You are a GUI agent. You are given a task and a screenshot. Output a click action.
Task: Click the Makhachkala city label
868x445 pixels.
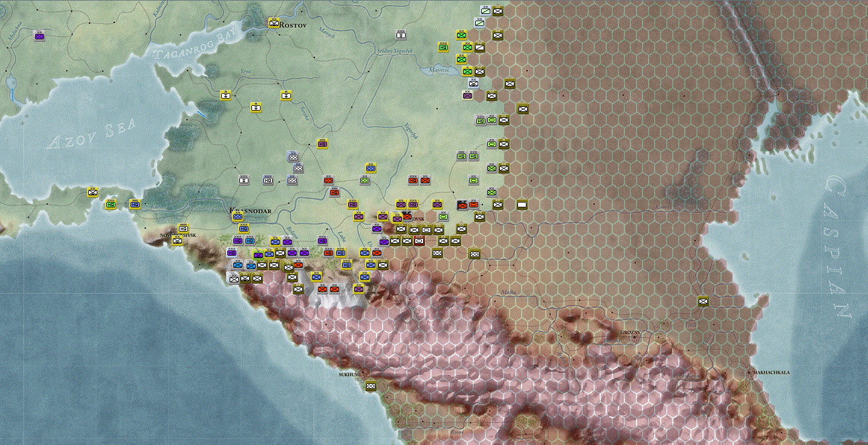[x=772, y=372]
